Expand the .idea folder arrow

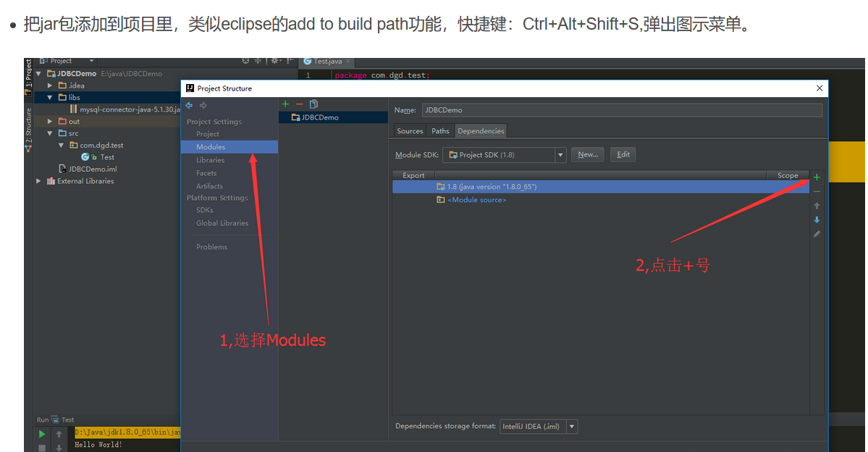click(x=50, y=85)
